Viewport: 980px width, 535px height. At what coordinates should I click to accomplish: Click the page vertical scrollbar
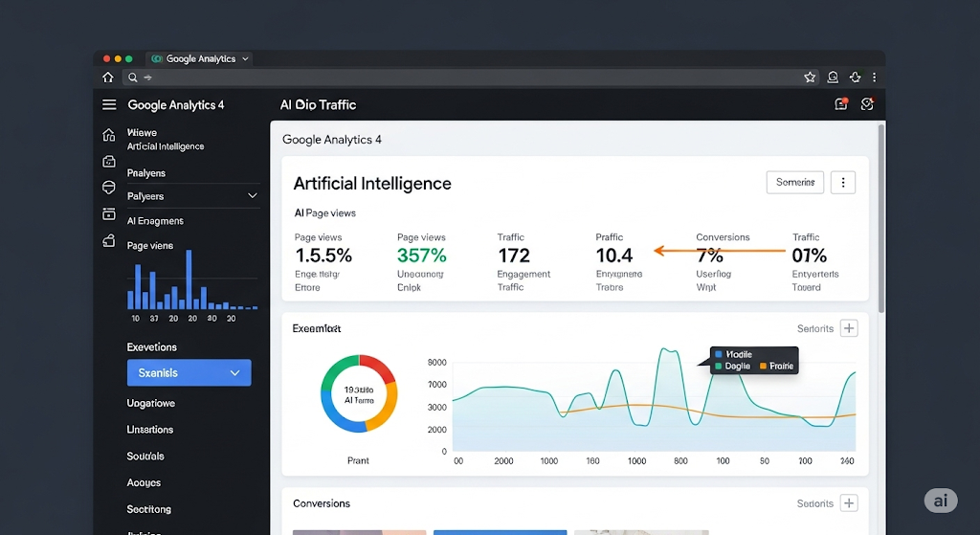coord(881,219)
